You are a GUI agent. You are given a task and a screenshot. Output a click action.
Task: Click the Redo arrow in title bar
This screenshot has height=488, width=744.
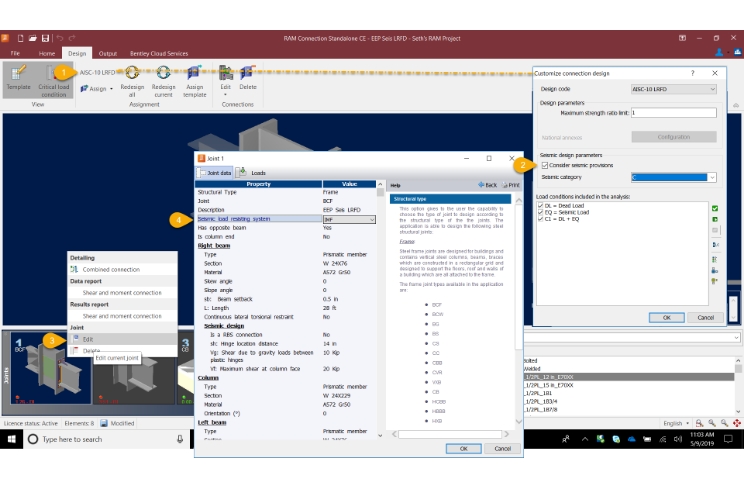[x=72, y=38]
